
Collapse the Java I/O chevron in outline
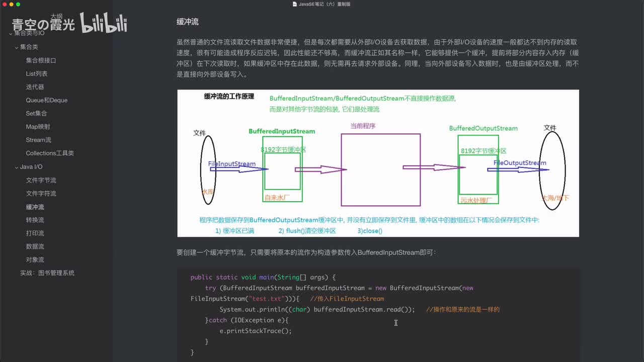(x=16, y=167)
